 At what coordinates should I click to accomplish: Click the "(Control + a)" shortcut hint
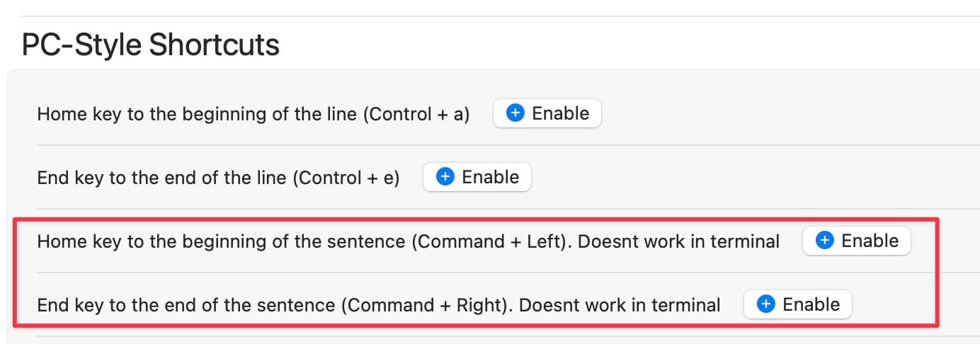416,114
